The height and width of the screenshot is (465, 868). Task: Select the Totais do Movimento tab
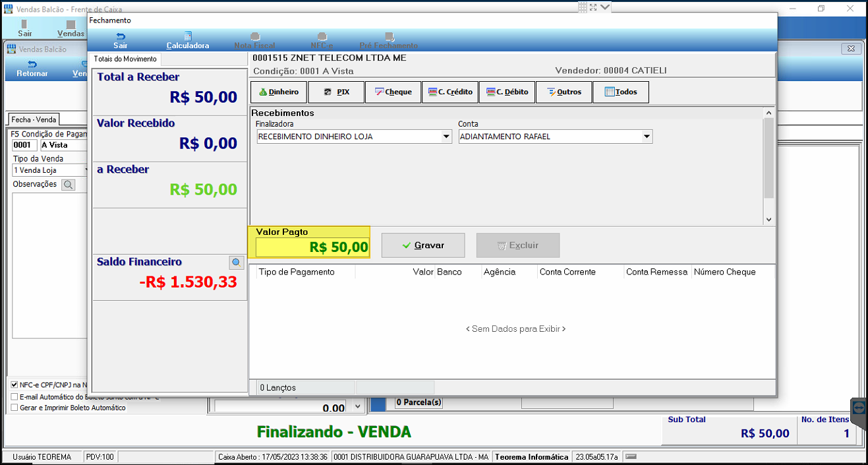tap(125, 59)
